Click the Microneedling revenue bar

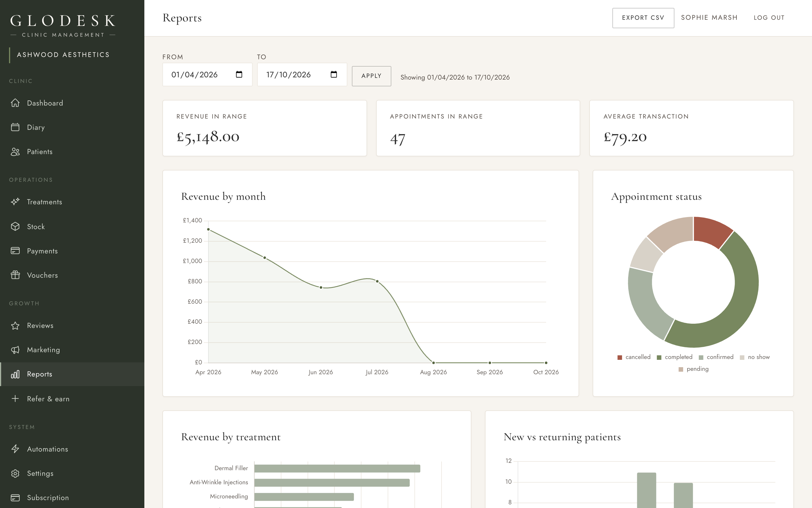(x=304, y=497)
